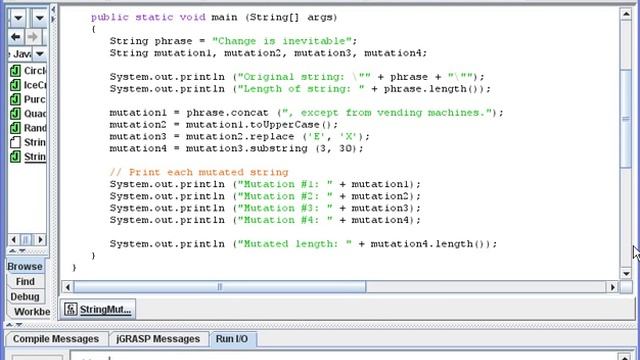Click the back arrow in the browse panel

tap(16, 37)
